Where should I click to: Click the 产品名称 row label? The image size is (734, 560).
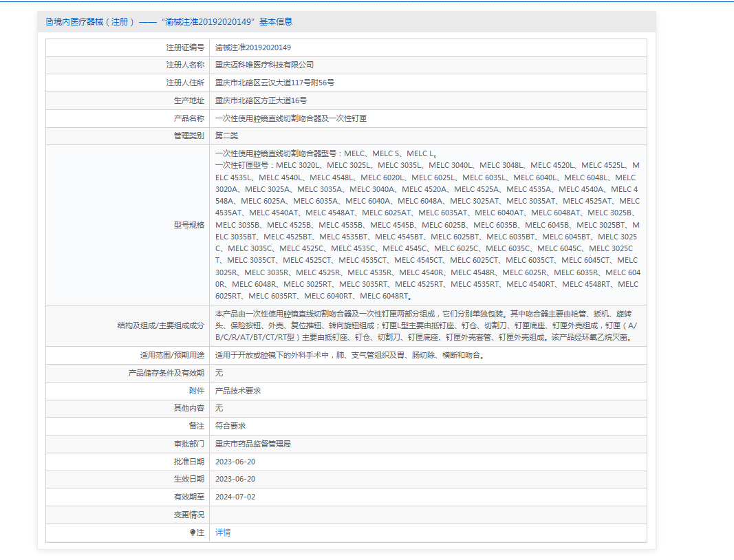189,118
